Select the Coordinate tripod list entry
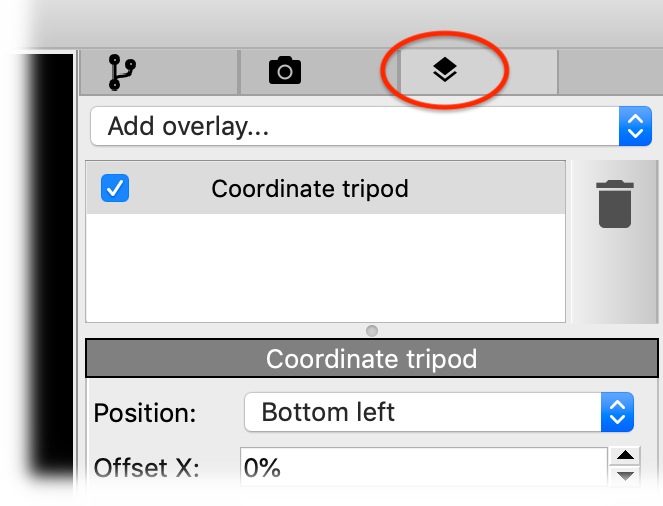Viewport: 663px width, 506px height. pos(310,188)
